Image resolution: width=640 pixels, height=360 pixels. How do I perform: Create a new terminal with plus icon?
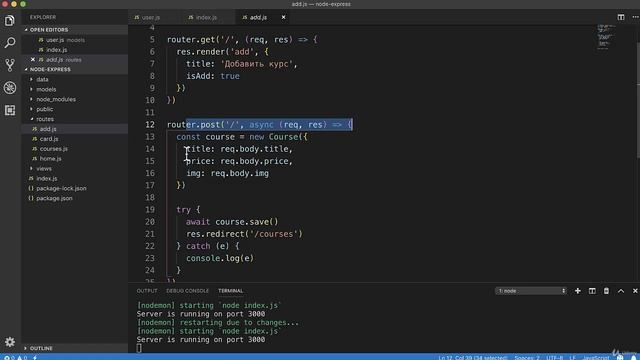point(578,291)
